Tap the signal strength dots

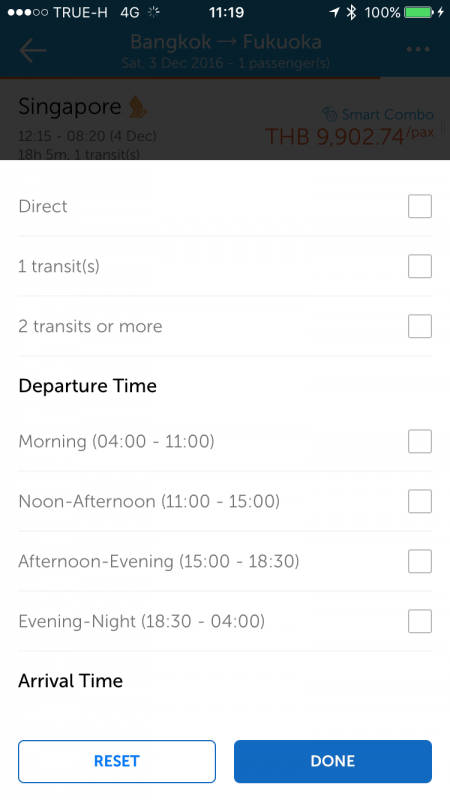[x=28, y=13]
